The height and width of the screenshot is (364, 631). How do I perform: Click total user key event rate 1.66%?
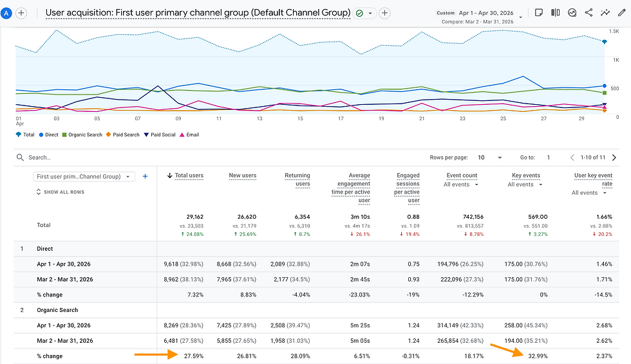click(x=605, y=217)
